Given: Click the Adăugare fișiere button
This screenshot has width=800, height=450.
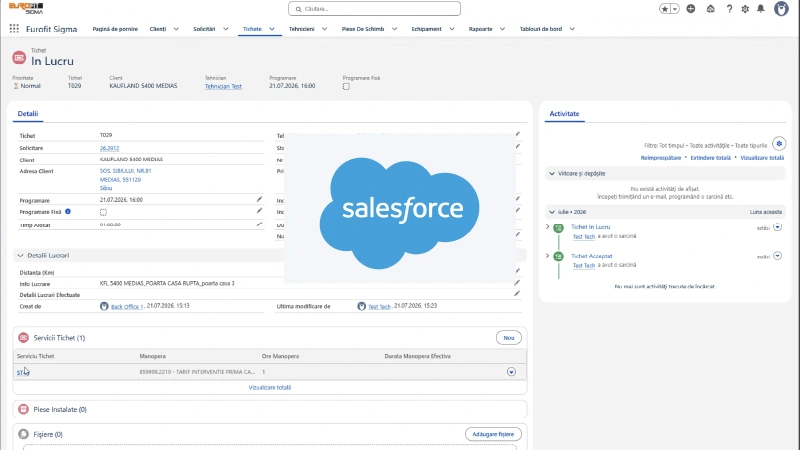Looking at the screenshot, I should pyautogui.click(x=493, y=434).
